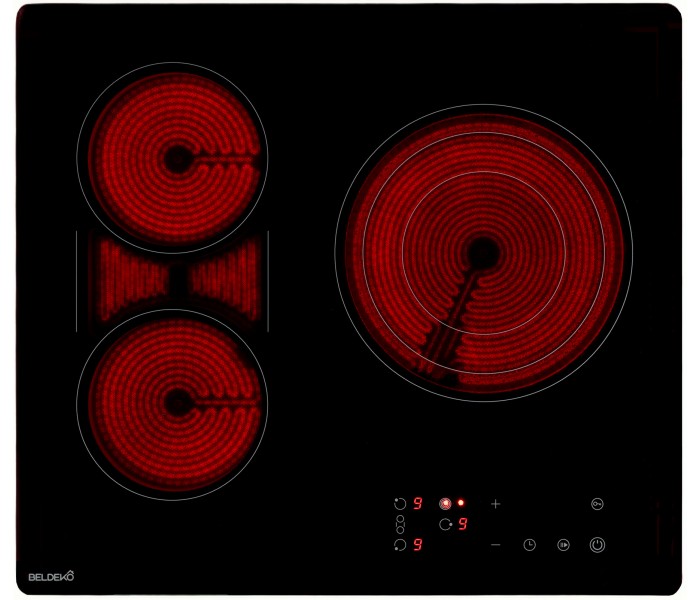Screen dimensions: 700x600
Task: Toggle the triple-ring expansion zone icon
Action: 445,504
